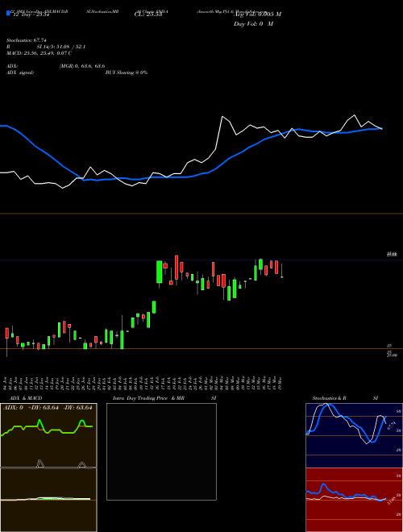The image size is (403, 532).
Task: Click the 'Day Vol: 0 M' label
Action: coord(253,24)
